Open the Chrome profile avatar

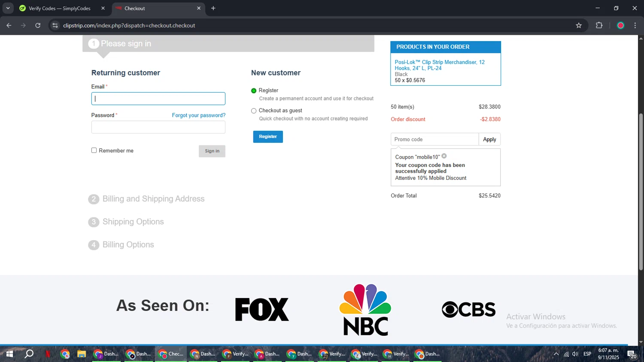(620, 25)
